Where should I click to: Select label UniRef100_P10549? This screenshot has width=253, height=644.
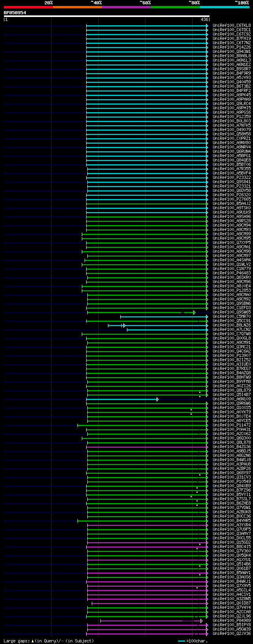[x=232, y=482]
